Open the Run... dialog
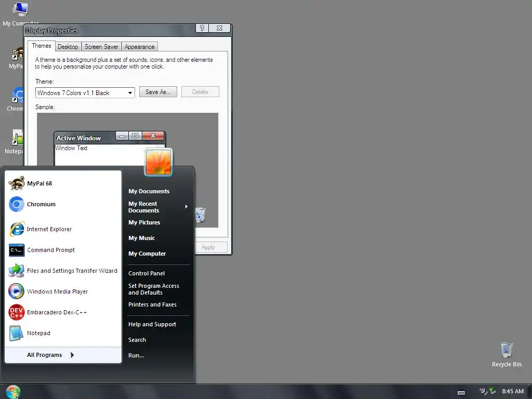 136,355
